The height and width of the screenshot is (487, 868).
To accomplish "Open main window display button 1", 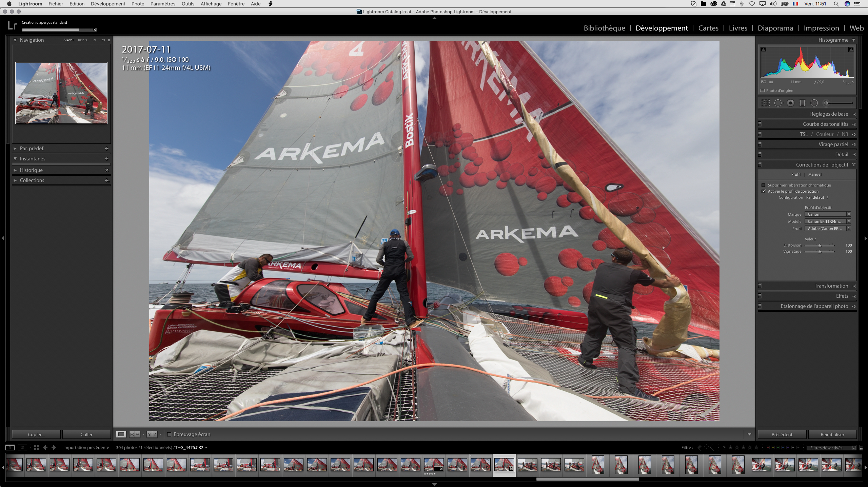I will click(10, 448).
